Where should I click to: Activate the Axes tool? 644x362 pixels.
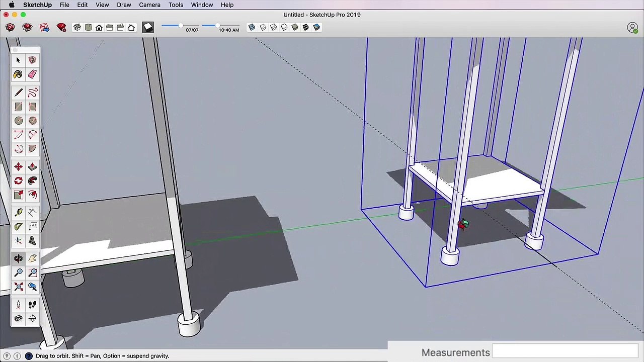coord(18,241)
